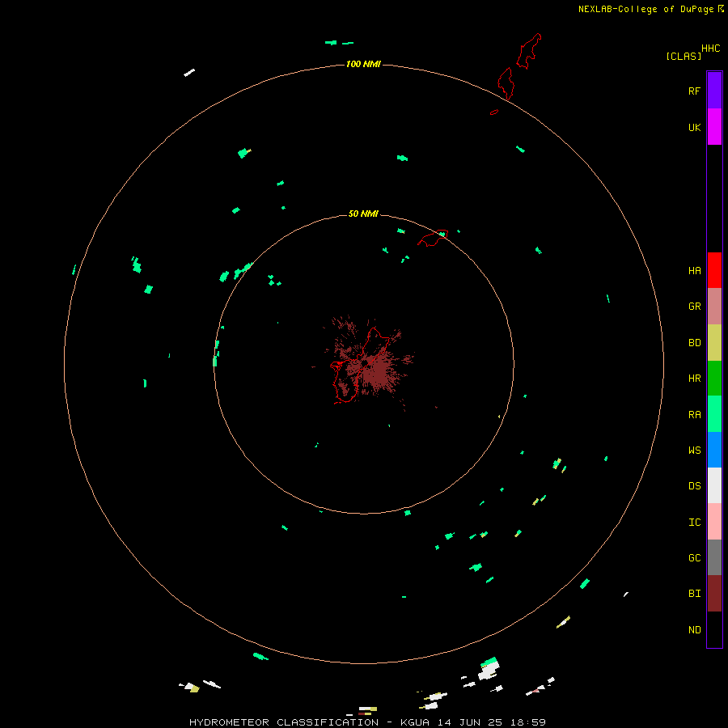Click the 'RA' legend label
Screen dimensions: 728x728
(694, 415)
